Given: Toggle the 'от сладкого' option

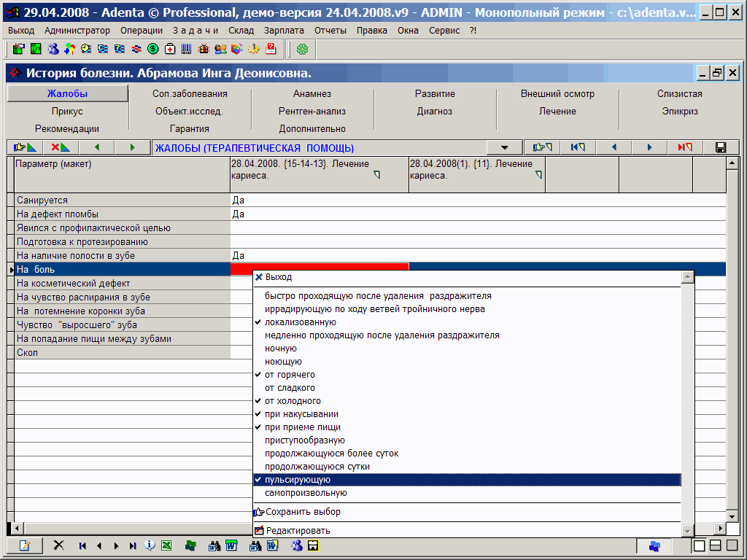Looking at the screenshot, I should 290,388.
